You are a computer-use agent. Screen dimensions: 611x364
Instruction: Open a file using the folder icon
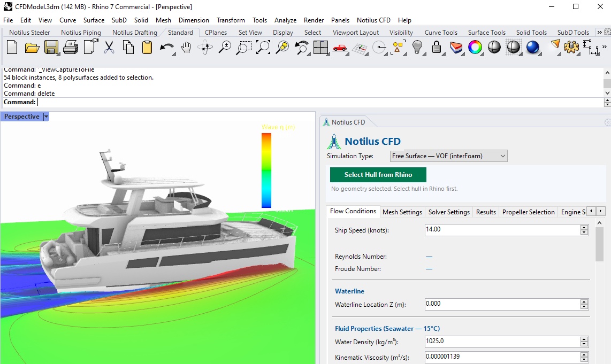pos(32,48)
